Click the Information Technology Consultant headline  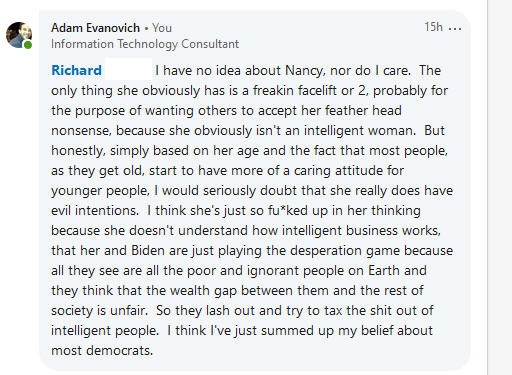coord(145,44)
